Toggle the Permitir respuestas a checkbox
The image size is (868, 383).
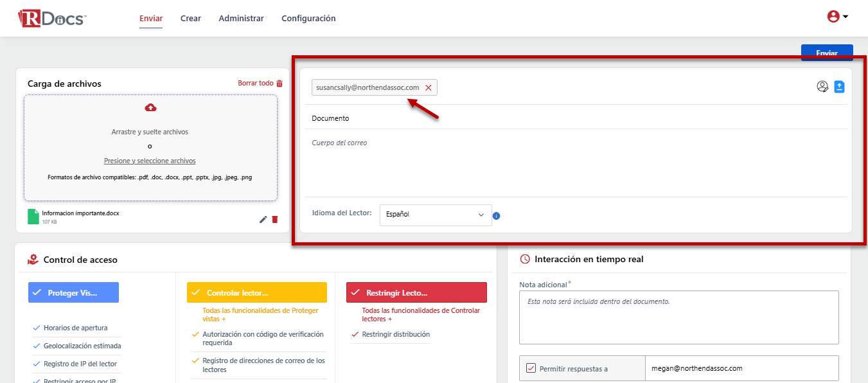pyautogui.click(x=531, y=368)
